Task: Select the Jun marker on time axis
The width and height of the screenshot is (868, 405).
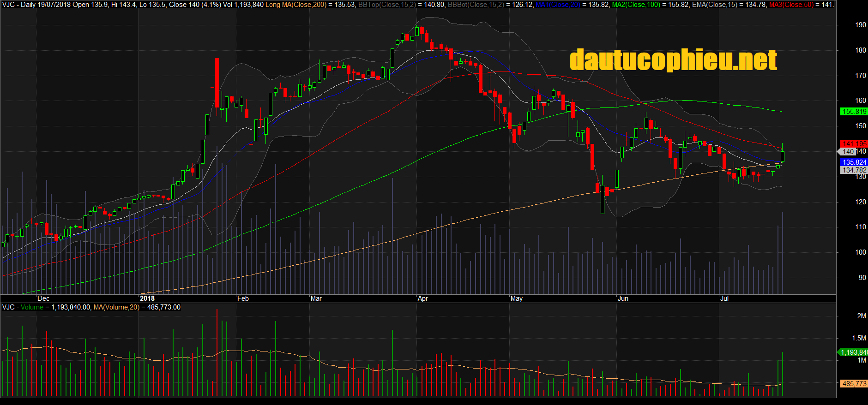Action: coord(623,298)
